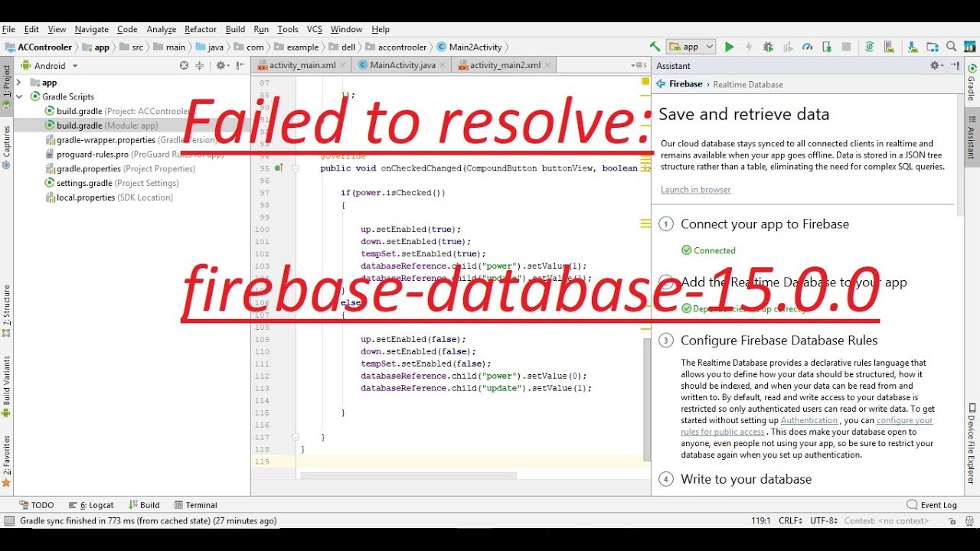Click Run with Coverage icon

click(788, 47)
